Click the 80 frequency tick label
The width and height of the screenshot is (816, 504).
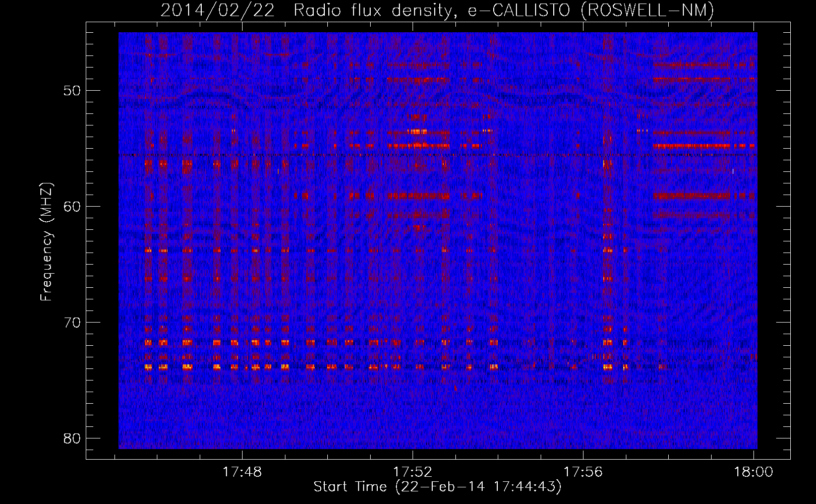73,438
